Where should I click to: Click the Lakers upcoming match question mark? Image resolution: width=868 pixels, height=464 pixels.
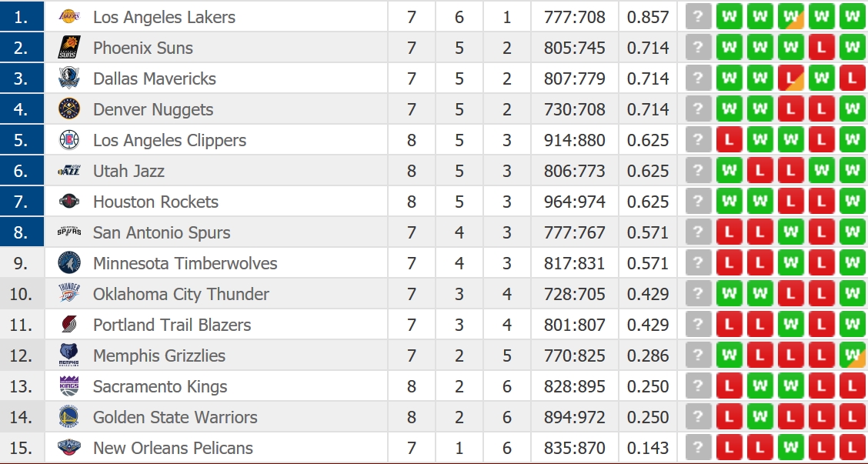coord(698,17)
